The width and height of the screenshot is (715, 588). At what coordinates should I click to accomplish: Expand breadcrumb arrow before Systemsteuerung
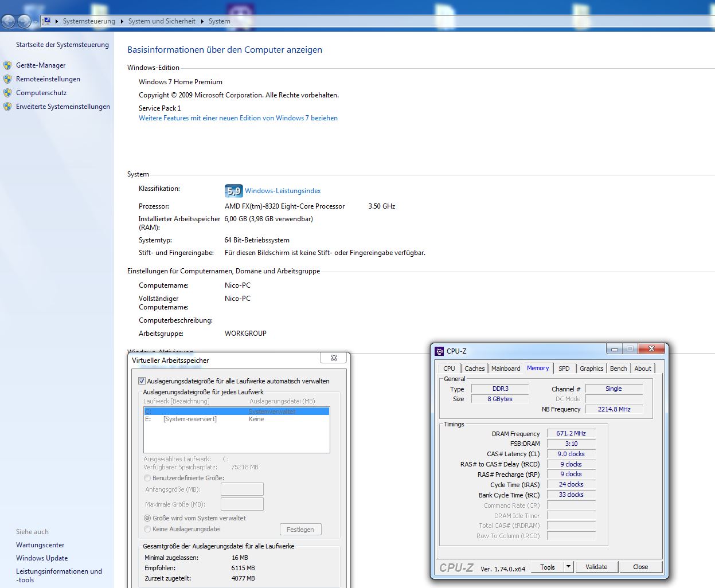coord(56,21)
